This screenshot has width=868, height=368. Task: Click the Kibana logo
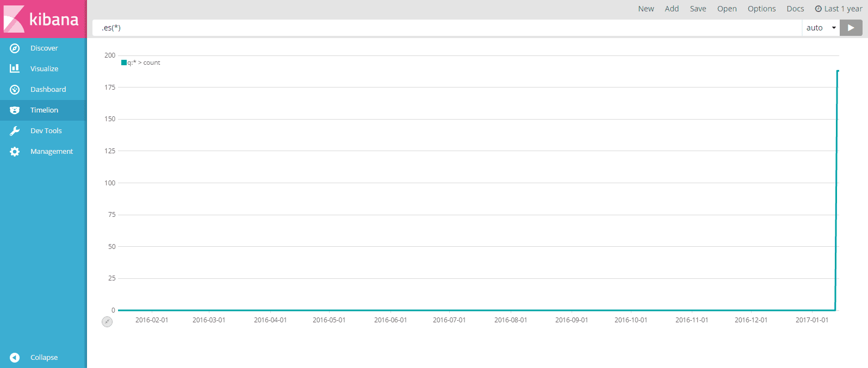tap(43, 19)
